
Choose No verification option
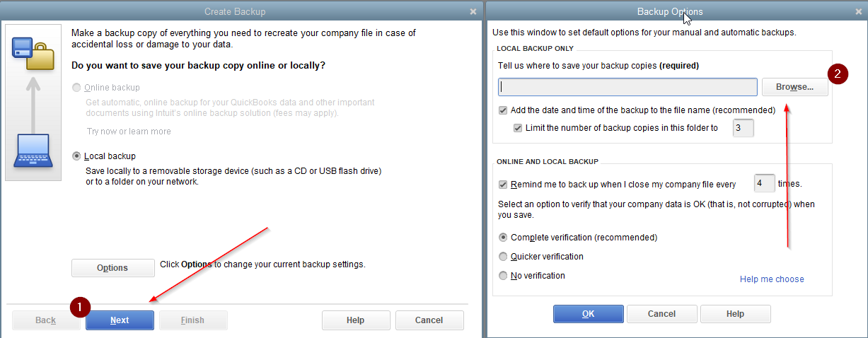(503, 276)
